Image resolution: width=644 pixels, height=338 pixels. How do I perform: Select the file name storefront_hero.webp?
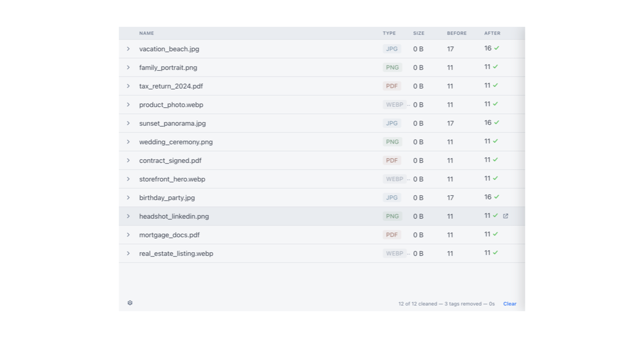172,179
